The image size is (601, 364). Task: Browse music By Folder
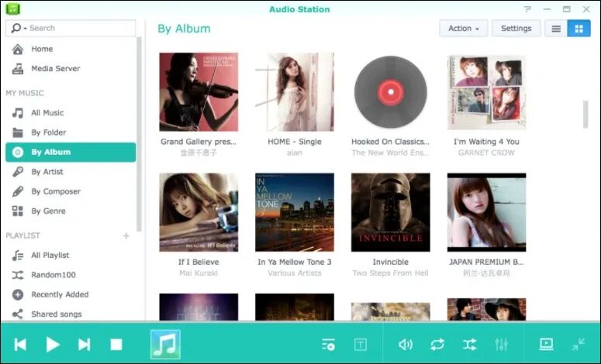point(71,132)
